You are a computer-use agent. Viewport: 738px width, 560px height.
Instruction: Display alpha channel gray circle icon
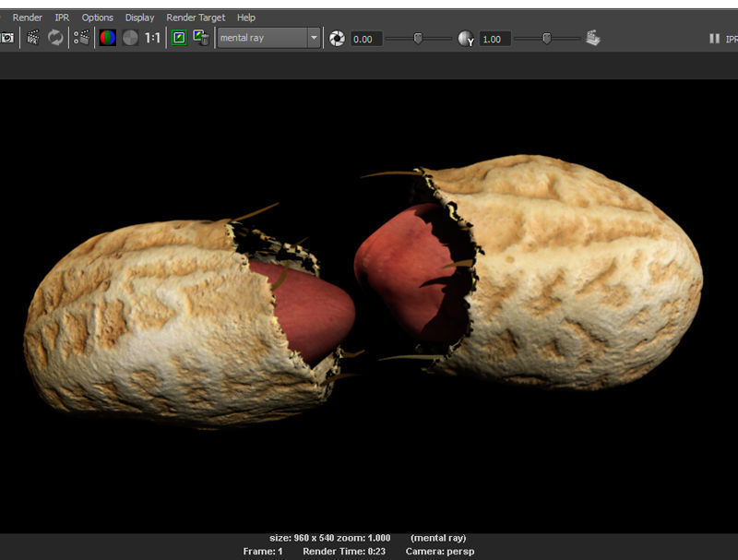[x=130, y=38]
